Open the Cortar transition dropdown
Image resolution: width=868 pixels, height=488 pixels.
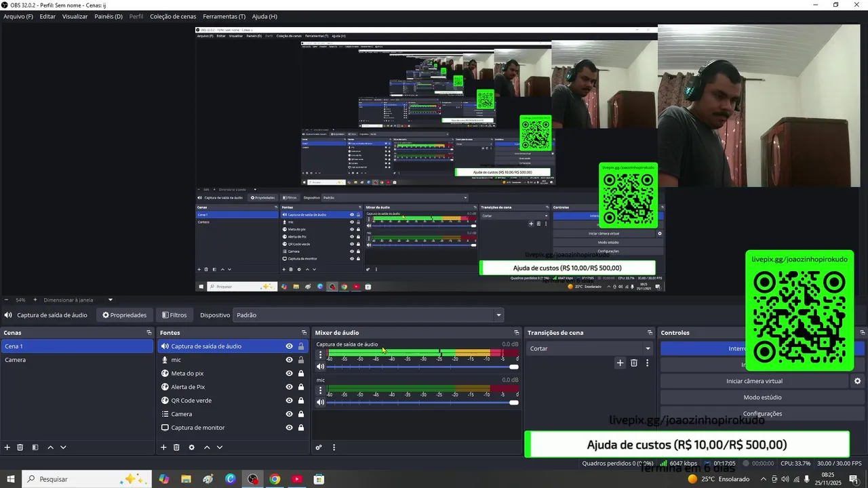[x=589, y=348]
